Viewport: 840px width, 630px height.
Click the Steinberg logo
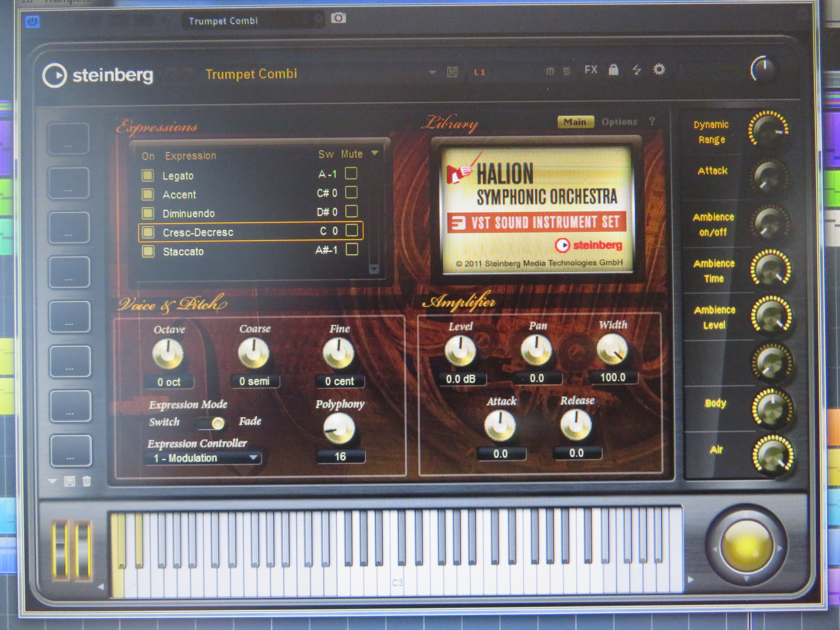(98, 75)
